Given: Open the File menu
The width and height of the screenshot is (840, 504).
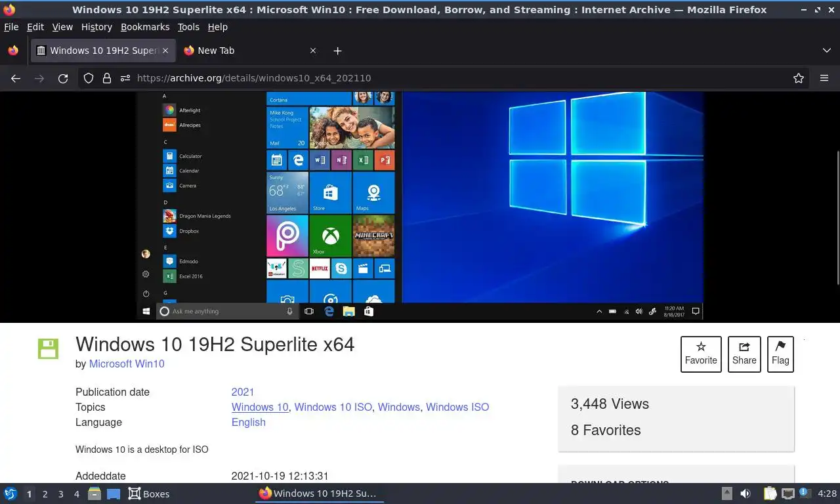Looking at the screenshot, I should [x=11, y=27].
